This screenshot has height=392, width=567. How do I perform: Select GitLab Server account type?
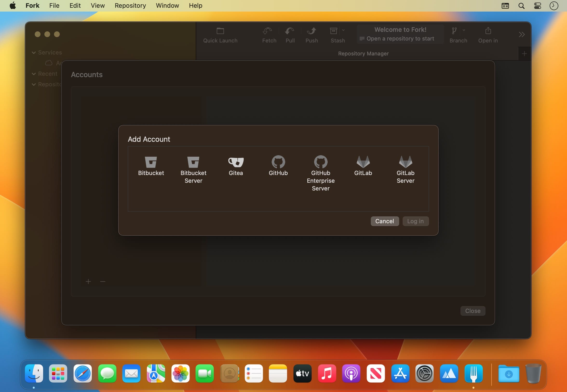point(405,162)
